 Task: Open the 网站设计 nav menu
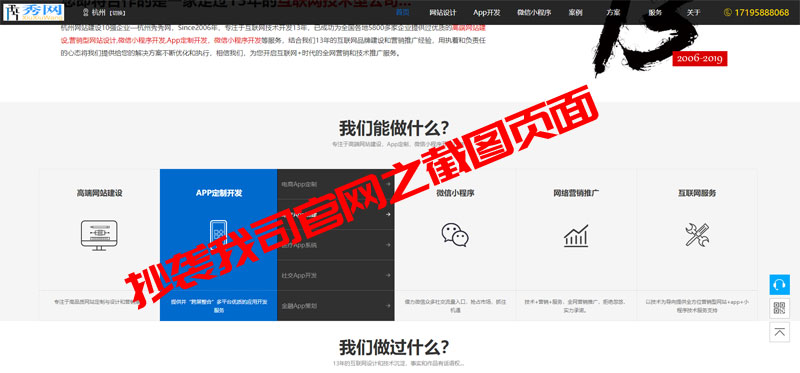click(442, 13)
